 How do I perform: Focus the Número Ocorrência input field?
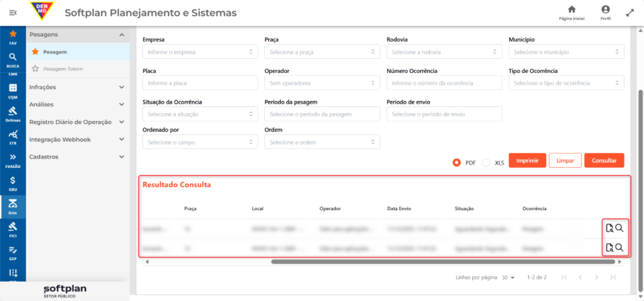(445, 83)
